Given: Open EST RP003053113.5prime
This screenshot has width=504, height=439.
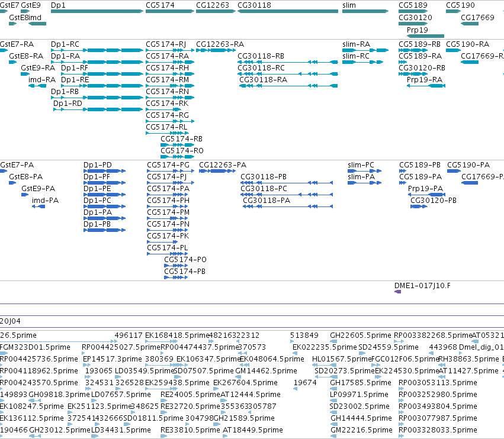Looking at the screenshot, I should coord(401,389).
